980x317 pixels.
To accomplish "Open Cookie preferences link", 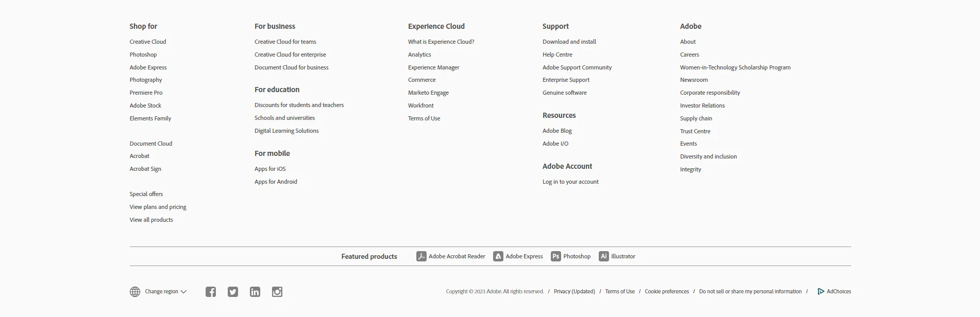I will point(667,291).
